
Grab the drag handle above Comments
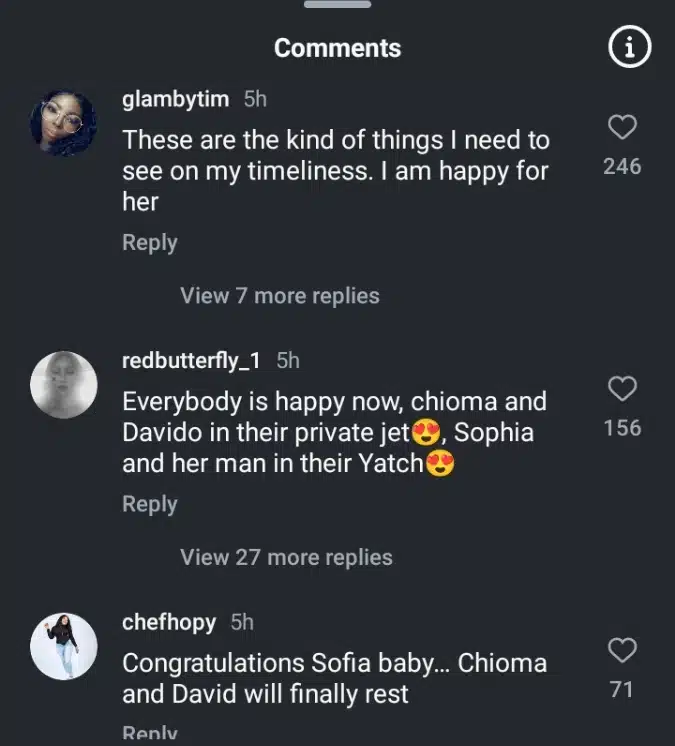(x=337, y=6)
